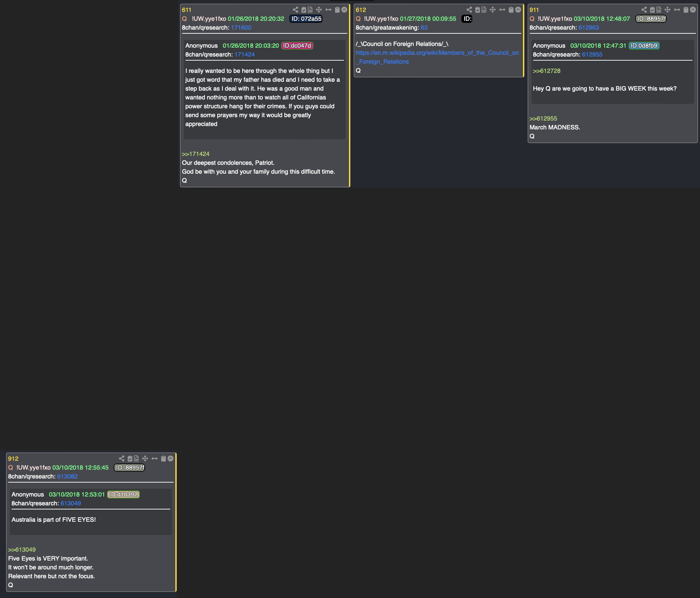Click the horizontal resize arrows on post 911

(677, 10)
